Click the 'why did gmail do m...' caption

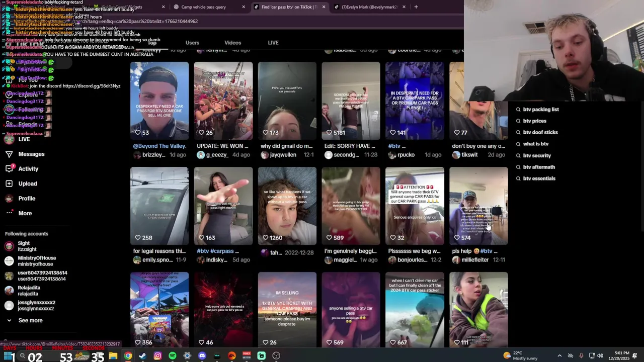coord(286,146)
